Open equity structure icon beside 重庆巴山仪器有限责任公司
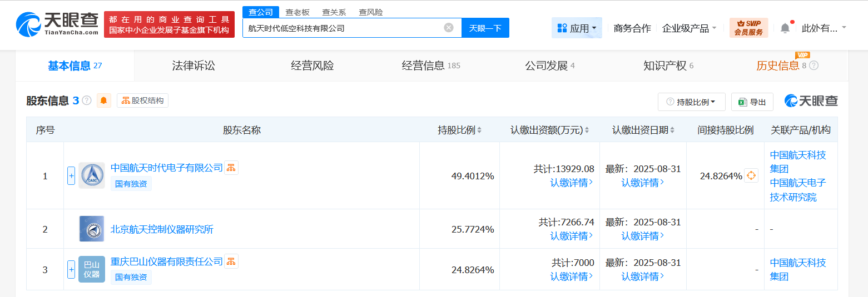Image resolution: width=868 pixels, height=297 pixels. tap(231, 261)
